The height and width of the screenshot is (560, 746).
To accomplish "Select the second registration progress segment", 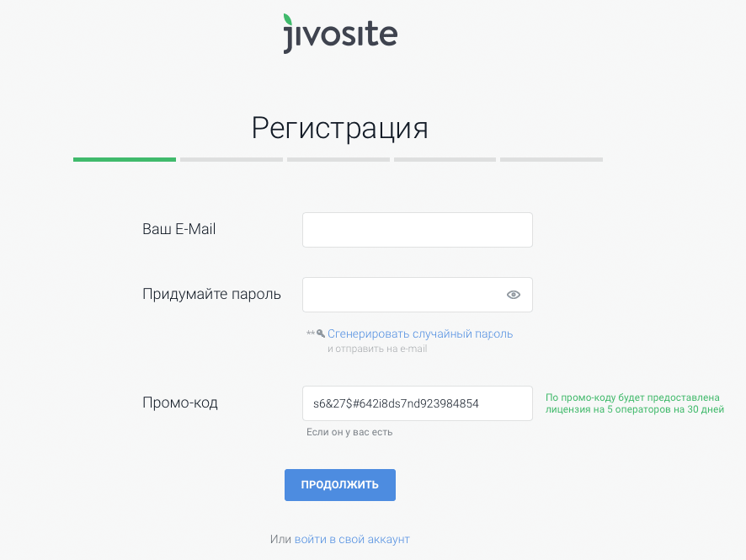I will click(x=232, y=159).
